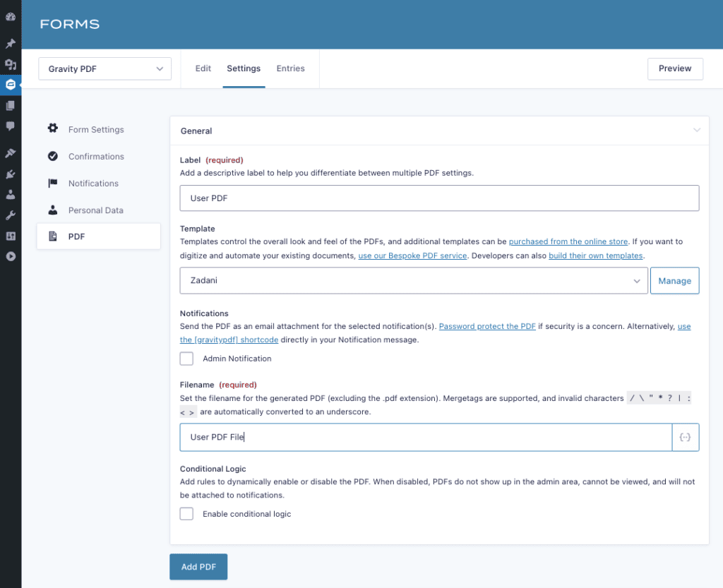Switch to the Entries tab
723x588 pixels.
[290, 68]
